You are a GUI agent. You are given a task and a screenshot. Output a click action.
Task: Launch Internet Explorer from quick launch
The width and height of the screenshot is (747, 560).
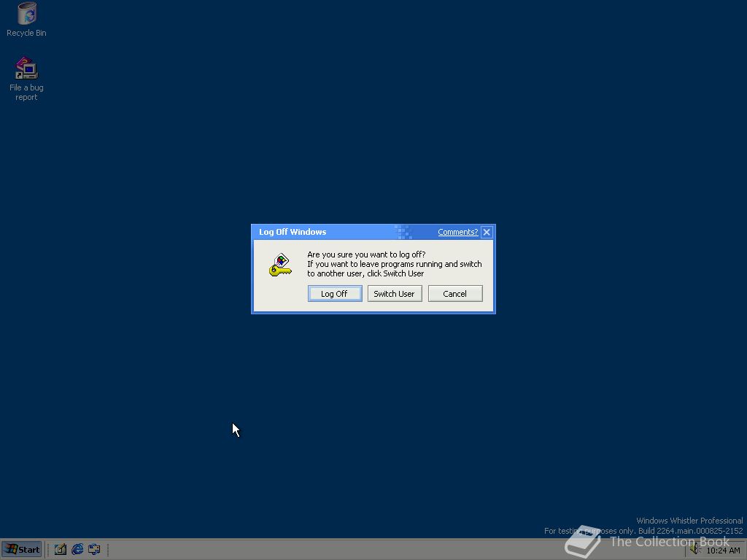[77, 550]
